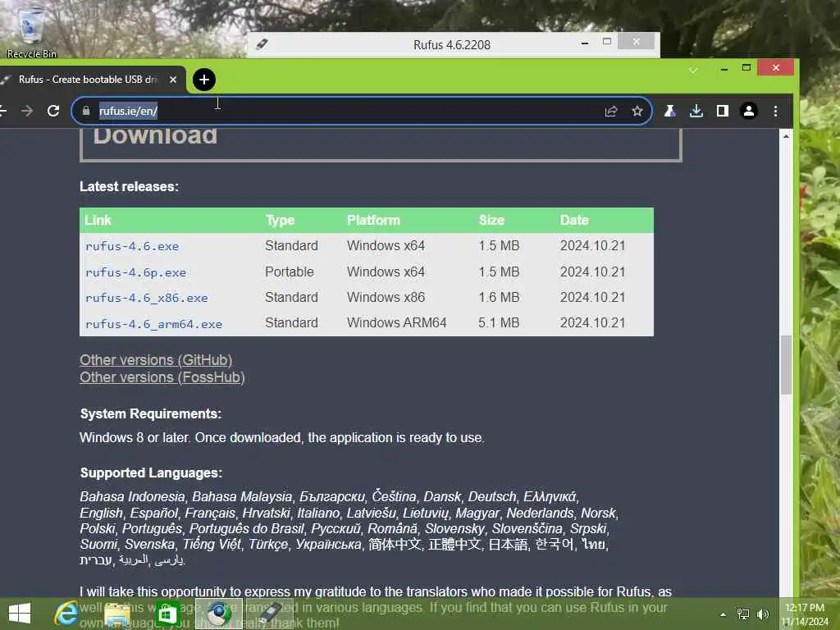Open Other versions (FossHub) link

(162, 377)
